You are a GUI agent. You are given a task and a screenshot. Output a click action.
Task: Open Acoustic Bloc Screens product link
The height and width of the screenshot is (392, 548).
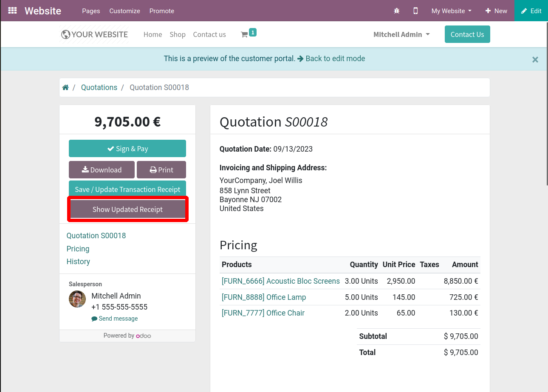click(280, 281)
